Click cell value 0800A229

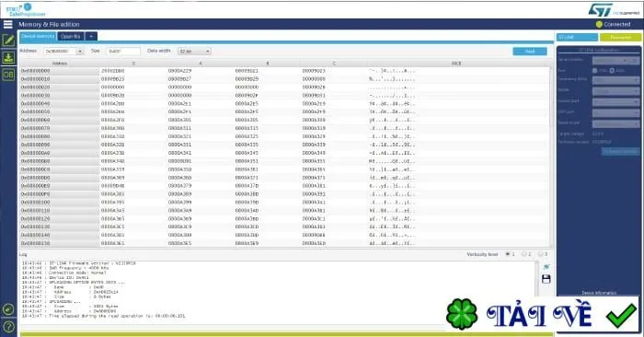coord(179,71)
